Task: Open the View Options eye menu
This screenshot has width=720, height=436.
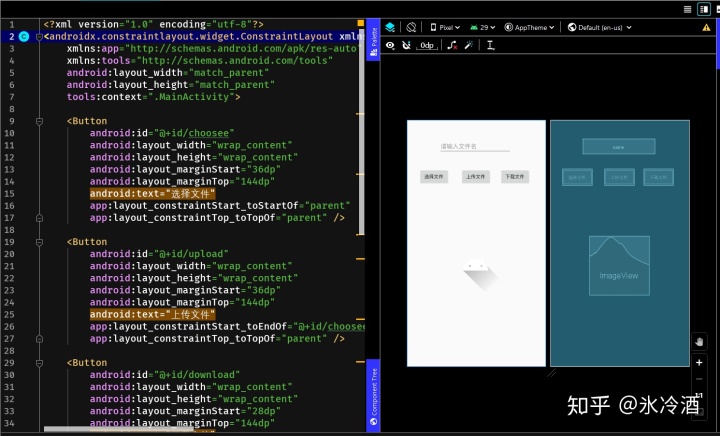Action: tap(390, 45)
